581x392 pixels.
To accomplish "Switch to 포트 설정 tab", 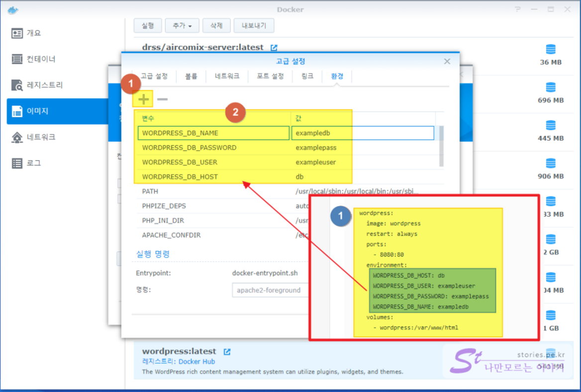I will click(270, 76).
